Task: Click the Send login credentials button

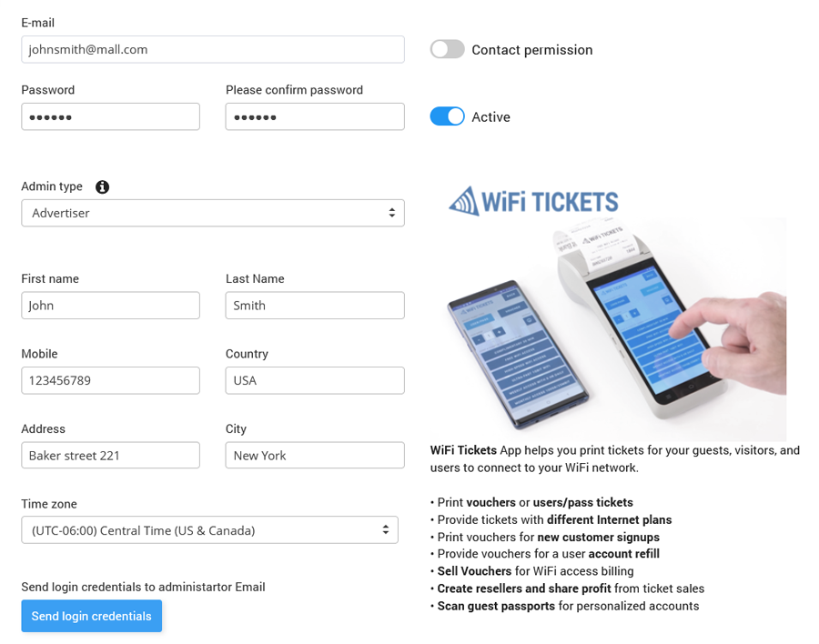Action: coord(91,616)
